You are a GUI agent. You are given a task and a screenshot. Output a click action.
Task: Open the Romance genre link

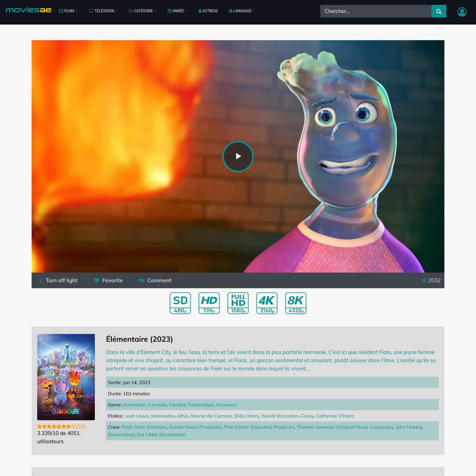pyautogui.click(x=226, y=405)
